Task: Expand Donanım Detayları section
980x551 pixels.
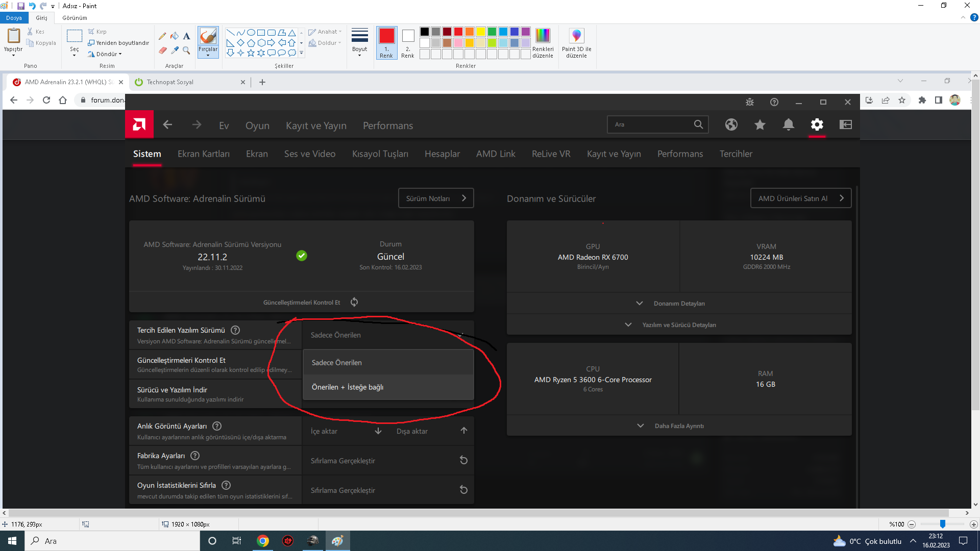Action: (x=678, y=304)
